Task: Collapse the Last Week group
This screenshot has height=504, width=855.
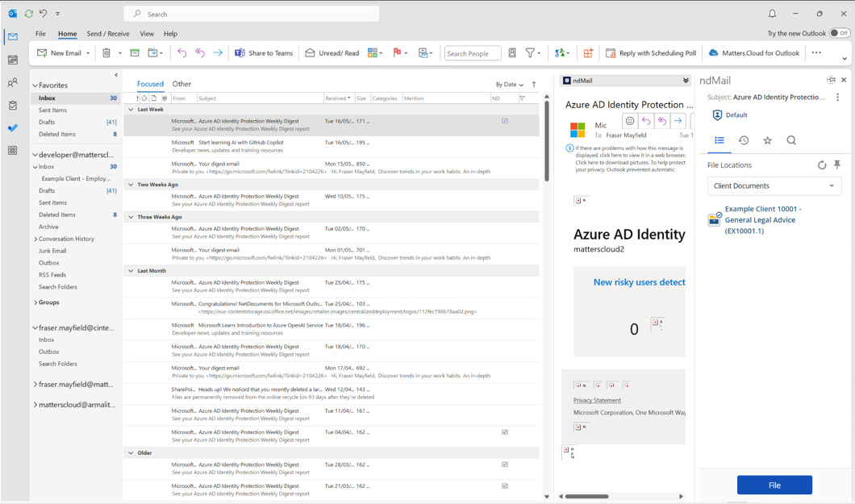Action: (131, 110)
